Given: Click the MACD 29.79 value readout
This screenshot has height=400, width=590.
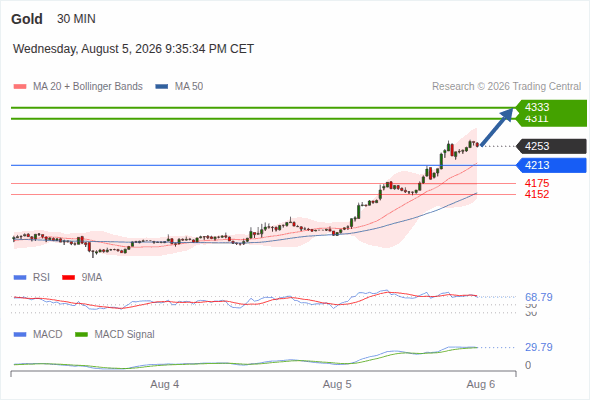Looking at the screenshot, I should pos(539,347).
